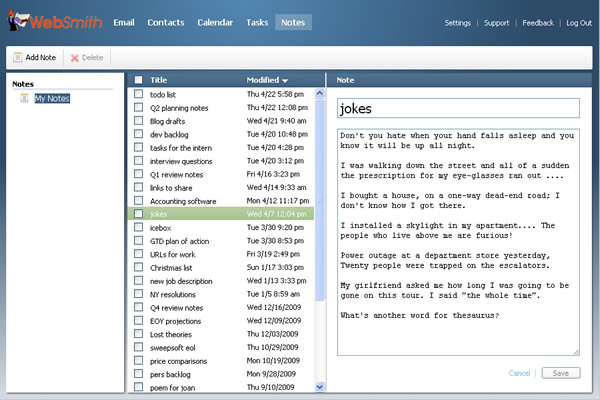The width and height of the screenshot is (600, 400).
Task: Open the new job description note
Action: (x=181, y=281)
